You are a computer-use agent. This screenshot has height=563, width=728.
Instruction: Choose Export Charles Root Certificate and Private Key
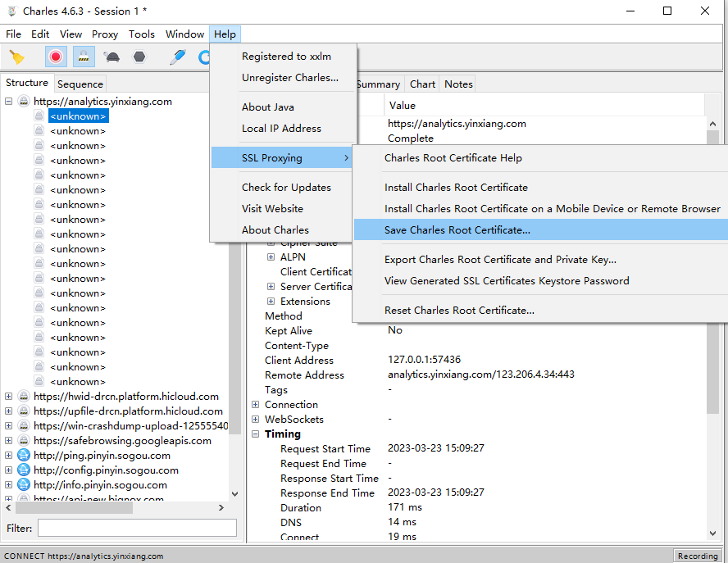(x=541, y=260)
